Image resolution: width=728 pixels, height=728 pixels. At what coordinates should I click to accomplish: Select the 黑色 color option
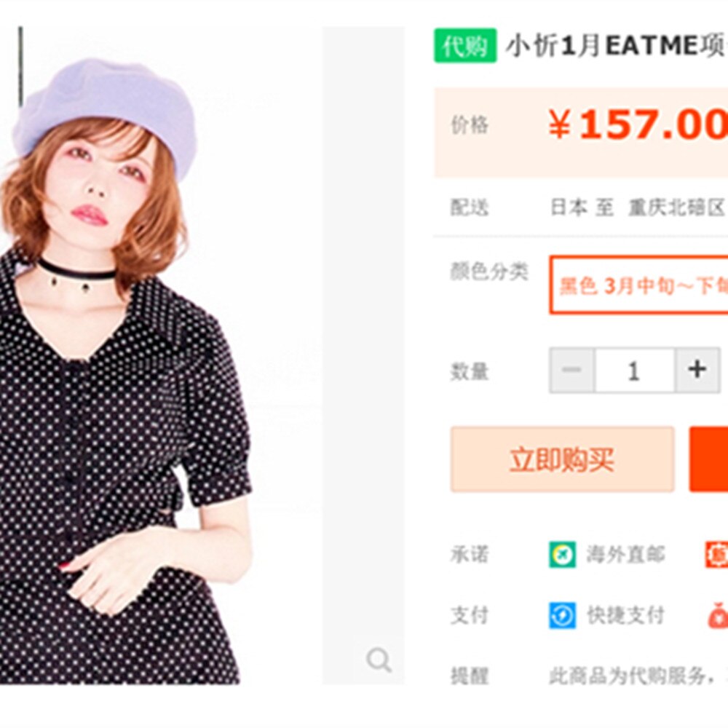coord(641,285)
